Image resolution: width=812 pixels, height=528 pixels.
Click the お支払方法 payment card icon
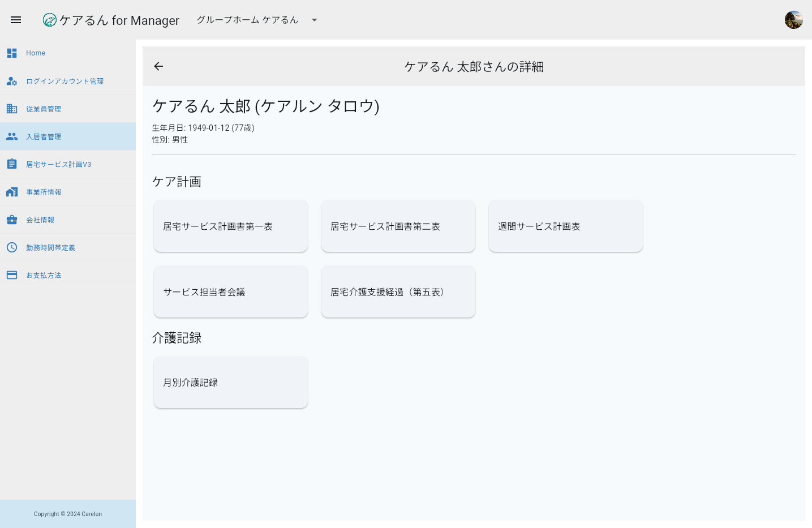[x=12, y=275]
